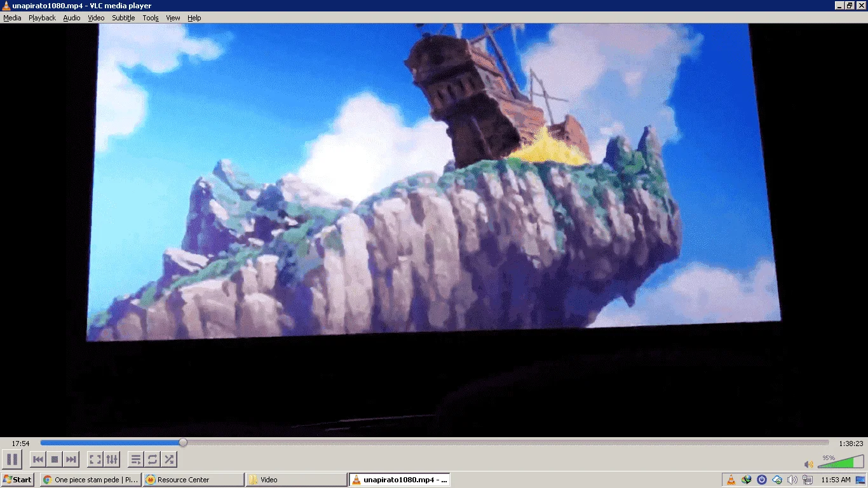This screenshot has height=488, width=868.
Task: Click show desktop icon beside clock
Action: click(860, 480)
